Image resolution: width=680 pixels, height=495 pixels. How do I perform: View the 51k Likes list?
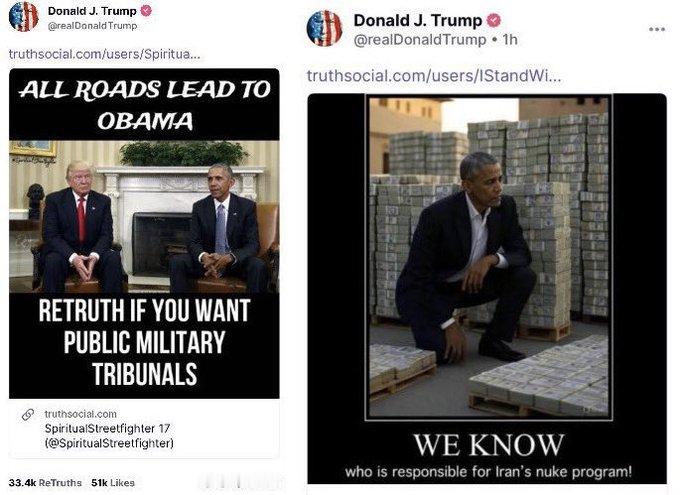click(x=113, y=482)
